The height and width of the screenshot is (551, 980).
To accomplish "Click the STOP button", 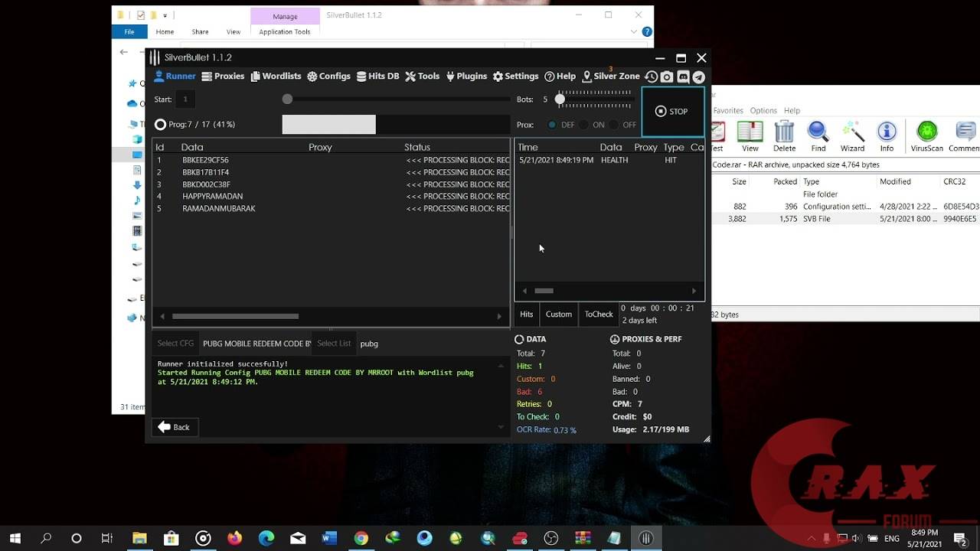I will (x=672, y=111).
